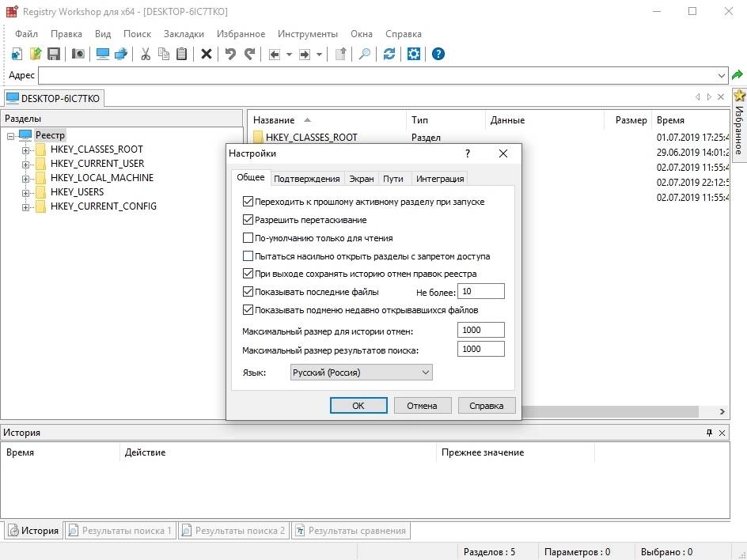
Task: Uncheck Разрешить перетаскивание
Action: coord(248,220)
